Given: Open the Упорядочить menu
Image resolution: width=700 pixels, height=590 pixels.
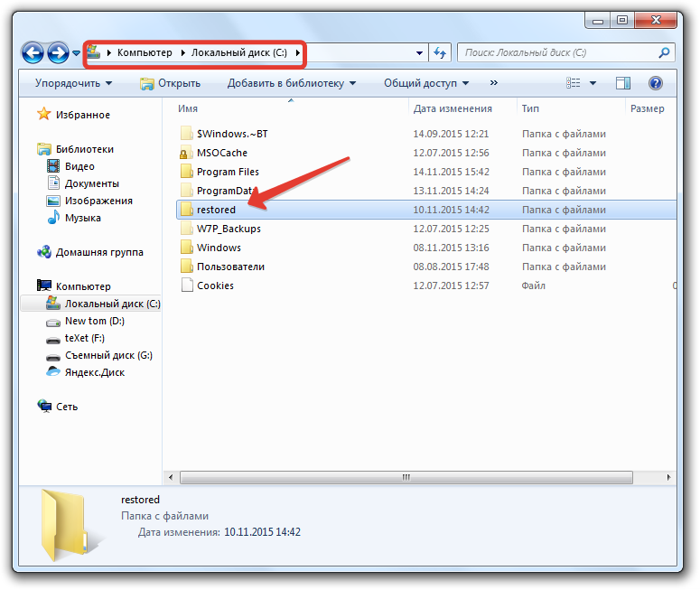Looking at the screenshot, I should (74, 83).
